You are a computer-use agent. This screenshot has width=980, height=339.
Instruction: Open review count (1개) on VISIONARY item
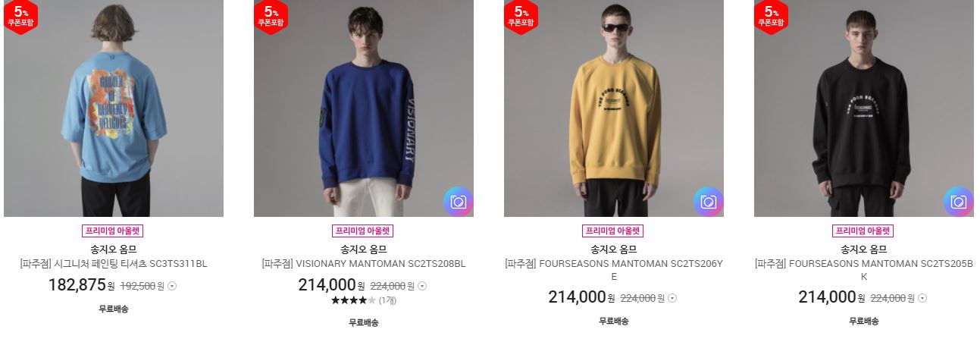click(387, 300)
